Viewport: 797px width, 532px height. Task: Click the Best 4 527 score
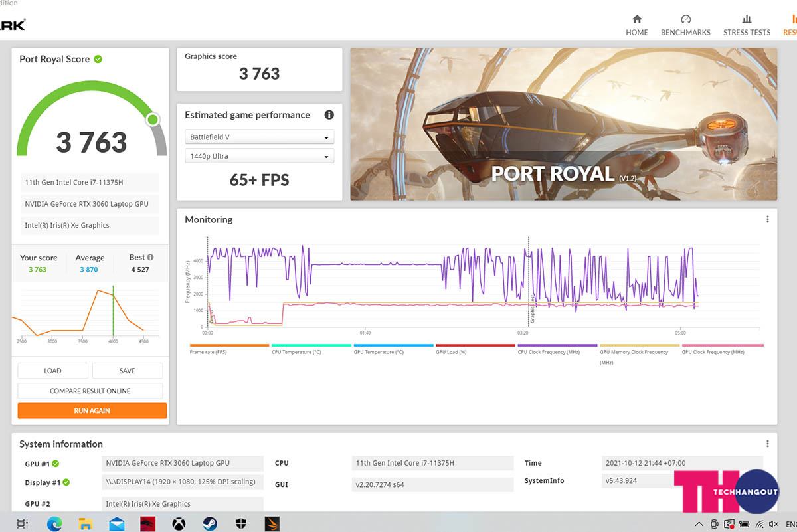coord(140,270)
